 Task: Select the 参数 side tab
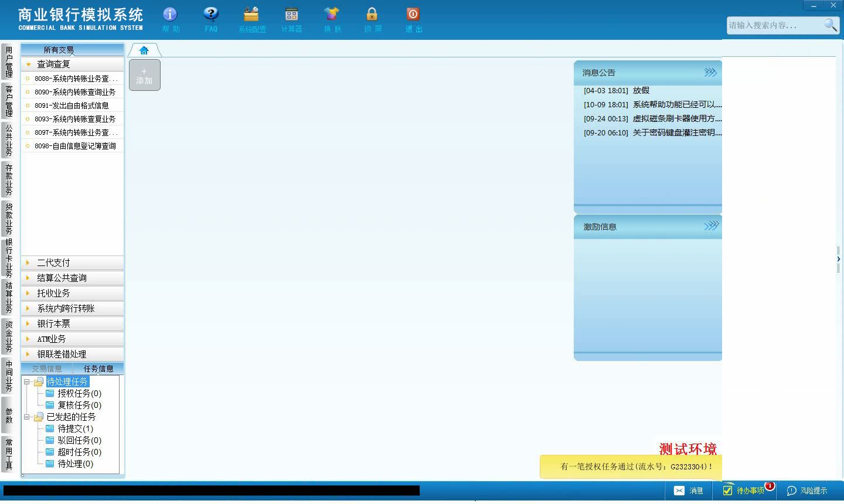point(8,415)
